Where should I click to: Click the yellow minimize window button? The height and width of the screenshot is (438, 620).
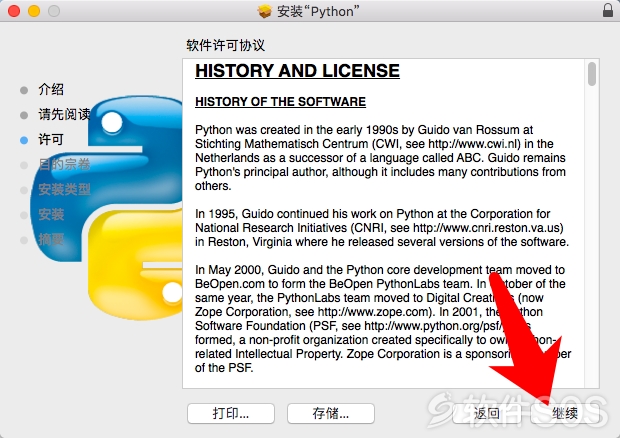[x=34, y=11]
